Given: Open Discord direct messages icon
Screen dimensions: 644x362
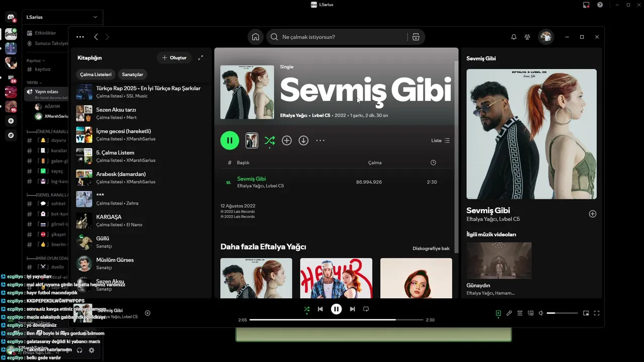Looking at the screenshot, I should (11, 18).
